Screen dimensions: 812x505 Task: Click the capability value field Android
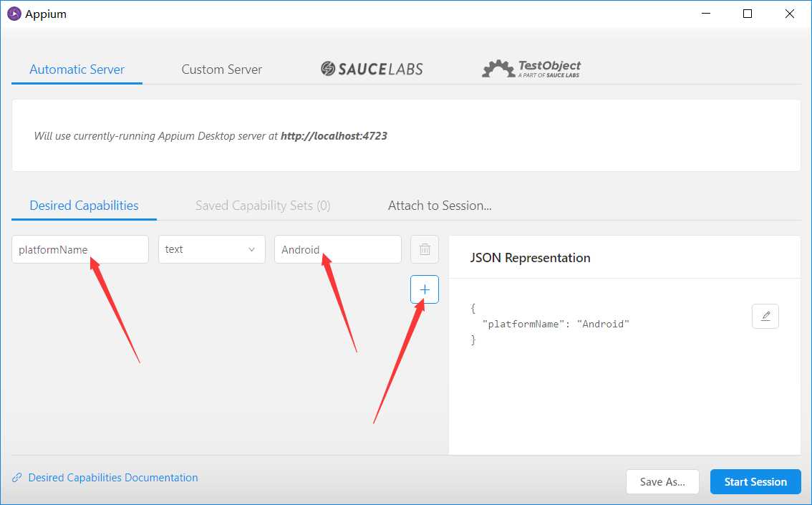click(x=338, y=249)
